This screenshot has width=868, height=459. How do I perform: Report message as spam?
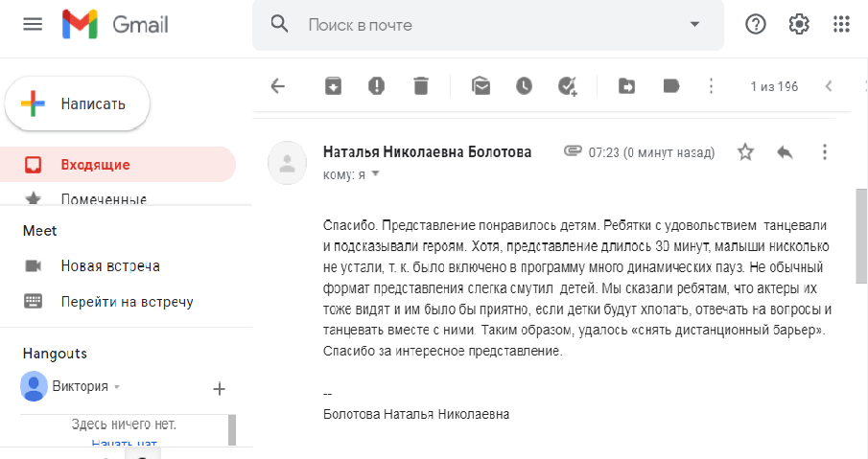[377, 86]
